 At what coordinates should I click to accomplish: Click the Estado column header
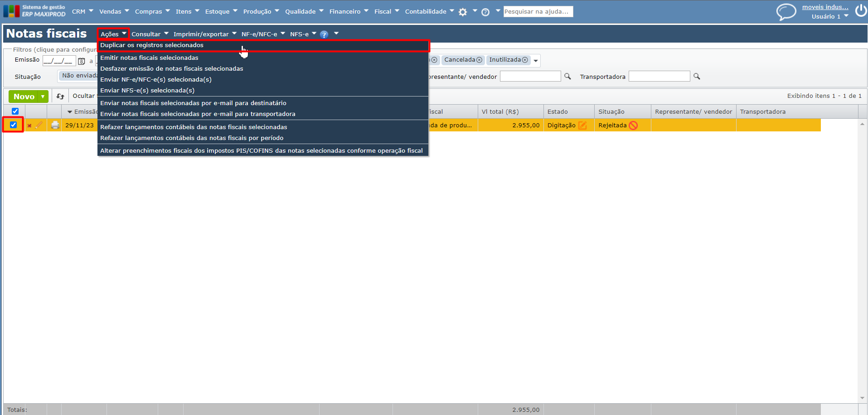coord(569,111)
